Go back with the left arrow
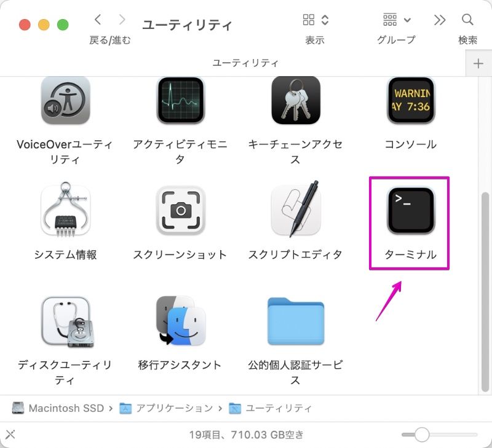Viewport: 492px width, 448px height. (x=98, y=20)
